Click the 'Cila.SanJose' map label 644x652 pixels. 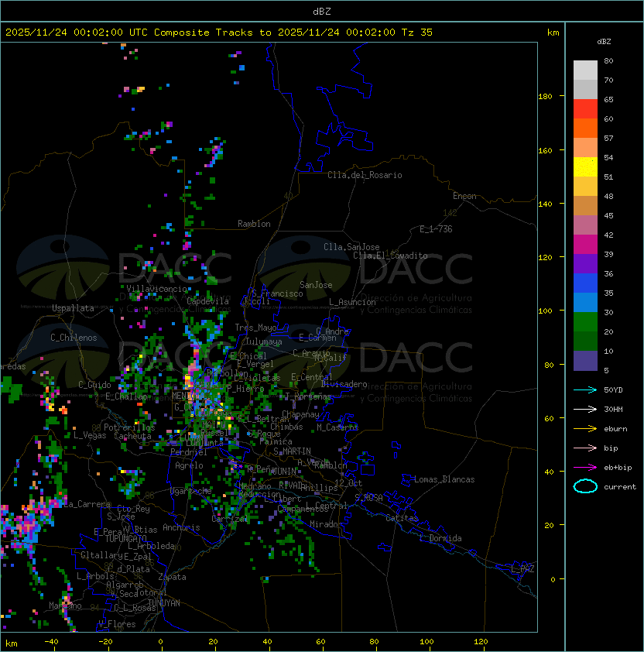click(351, 247)
